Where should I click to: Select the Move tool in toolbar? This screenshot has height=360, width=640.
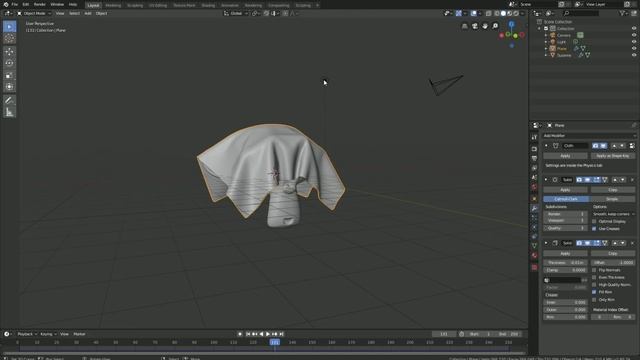[x=9, y=52]
